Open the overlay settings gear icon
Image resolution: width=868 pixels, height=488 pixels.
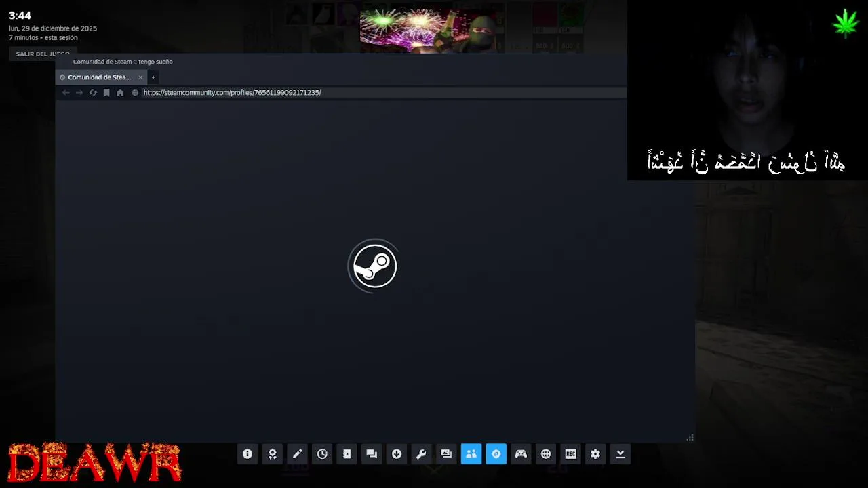595,454
